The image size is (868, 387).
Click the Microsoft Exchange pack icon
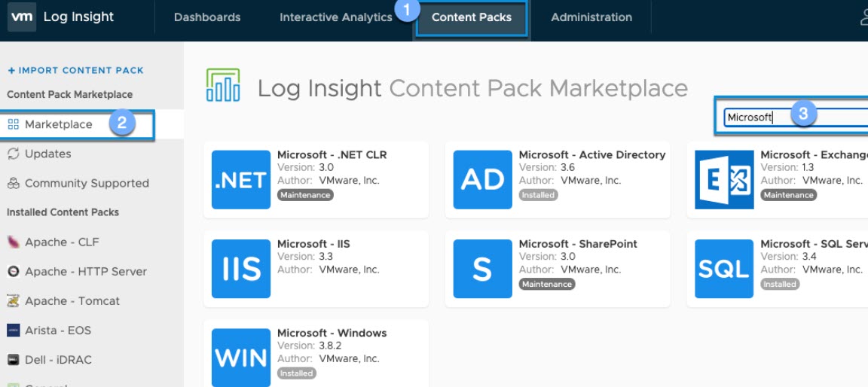pyautogui.click(x=723, y=180)
